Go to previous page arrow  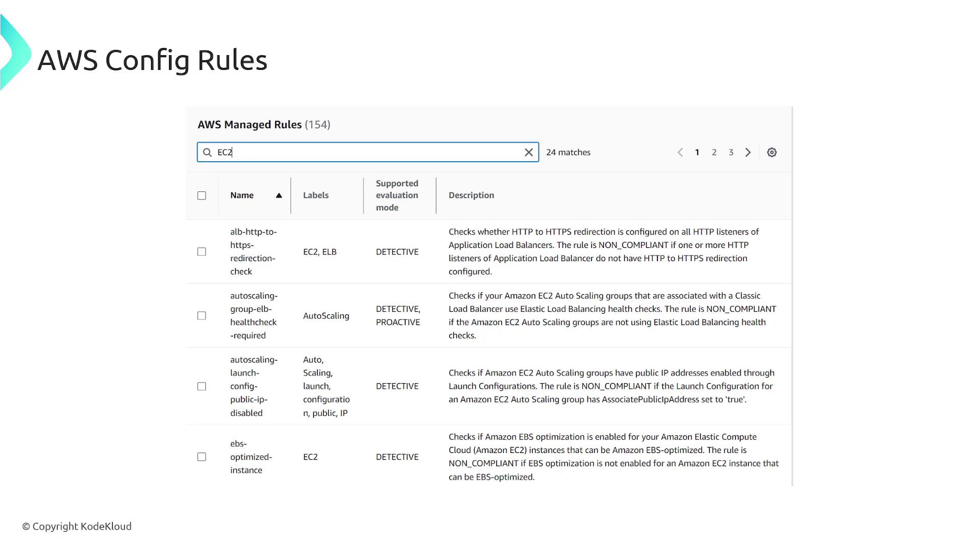coord(680,153)
